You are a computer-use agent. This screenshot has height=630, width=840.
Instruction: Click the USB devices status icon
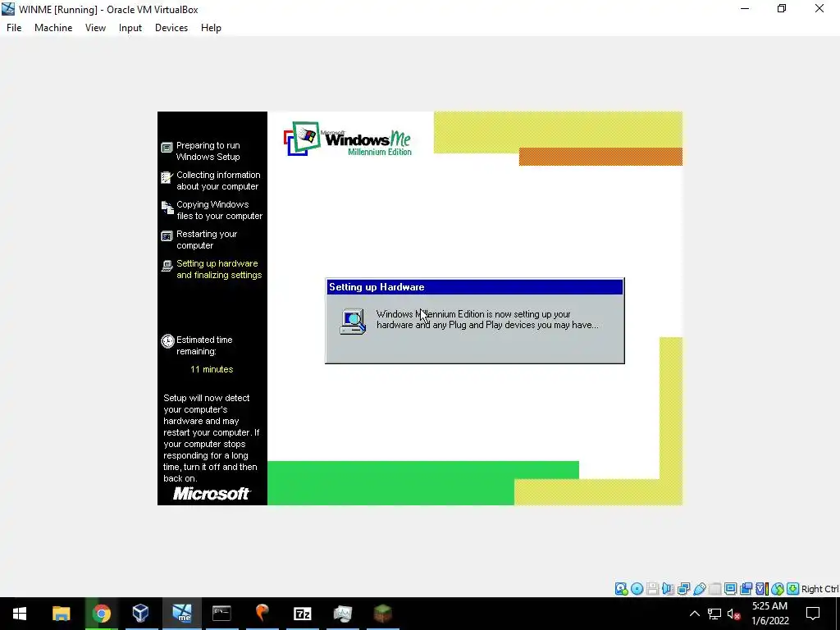[x=699, y=589]
